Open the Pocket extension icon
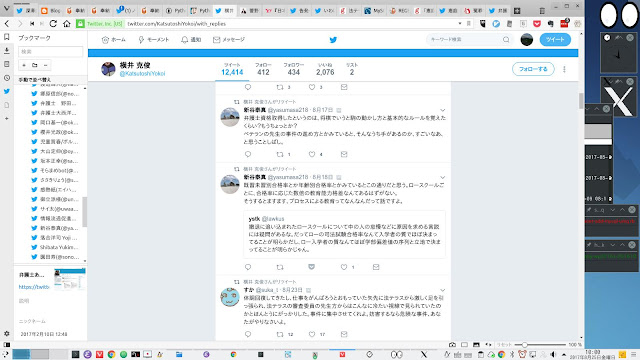 [537, 24]
